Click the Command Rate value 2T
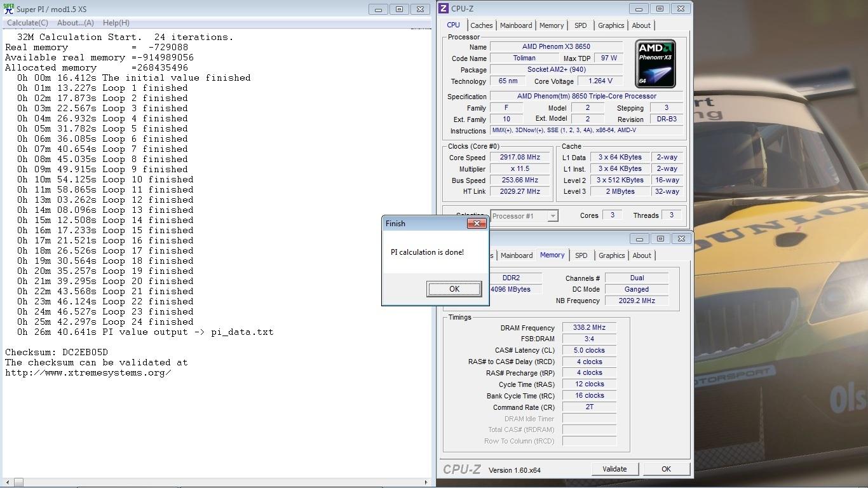This screenshot has width=868, height=488. pos(589,407)
